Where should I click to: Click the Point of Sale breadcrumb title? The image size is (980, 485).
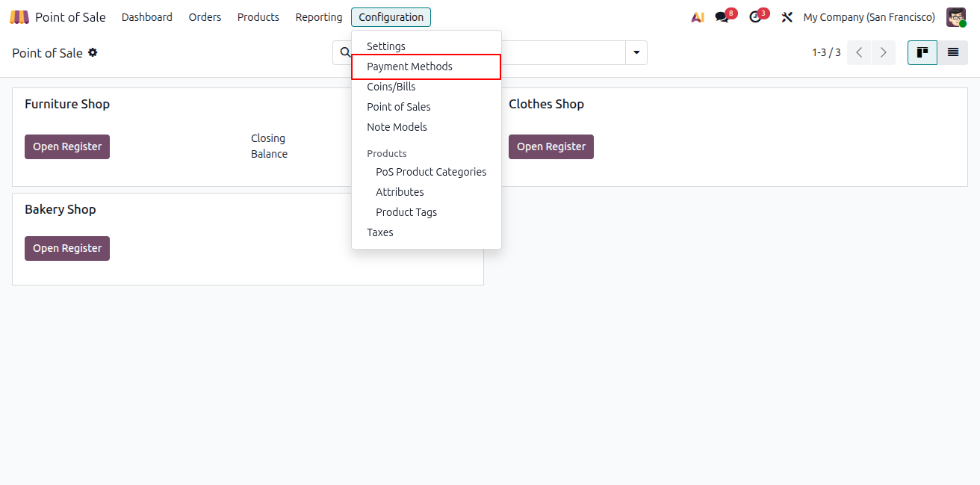(47, 53)
